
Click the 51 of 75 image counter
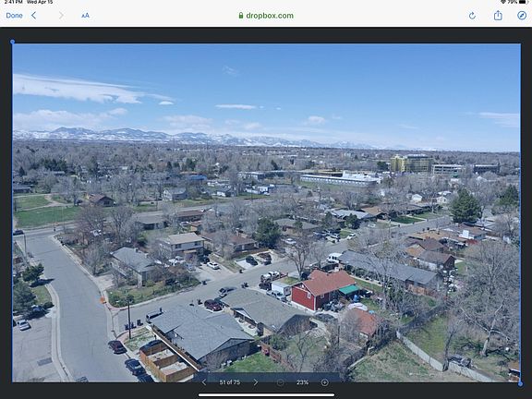230,382
